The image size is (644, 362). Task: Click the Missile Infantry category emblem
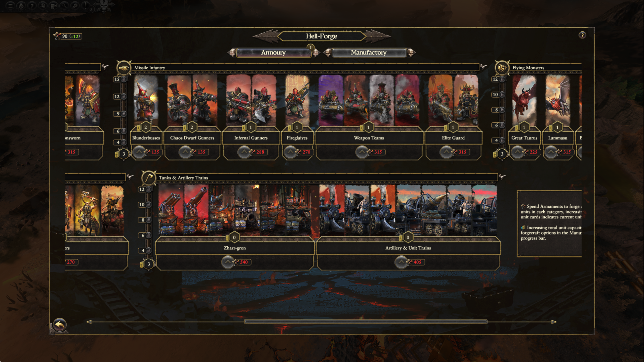[124, 68]
